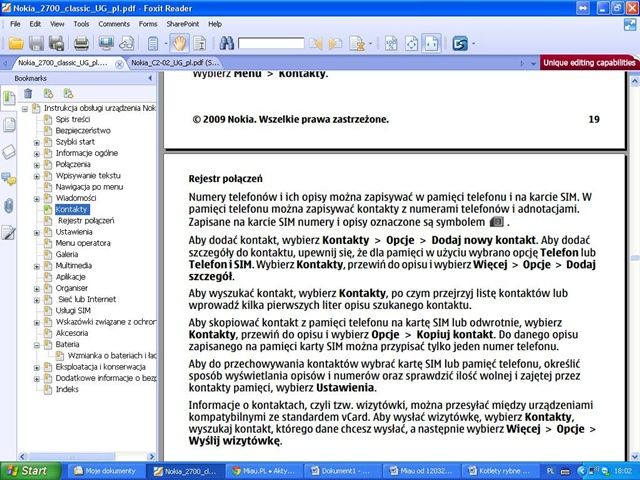Select the Spis treści bookmark
640x480 pixels.
(73, 119)
